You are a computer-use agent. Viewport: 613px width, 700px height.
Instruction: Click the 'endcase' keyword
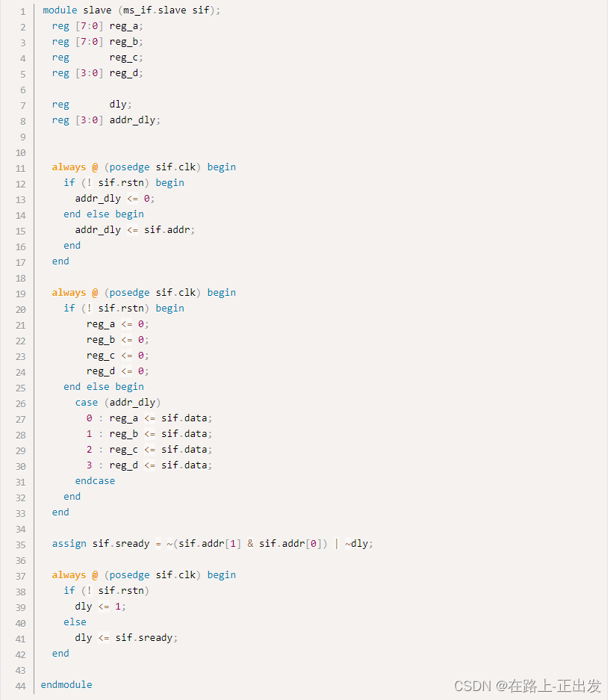pyautogui.click(x=95, y=481)
